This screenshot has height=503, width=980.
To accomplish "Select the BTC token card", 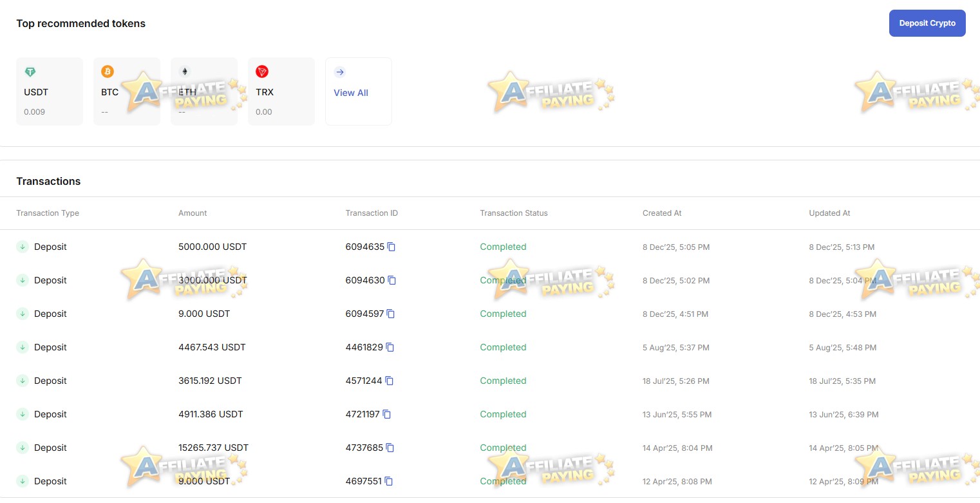I will [127, 91].
